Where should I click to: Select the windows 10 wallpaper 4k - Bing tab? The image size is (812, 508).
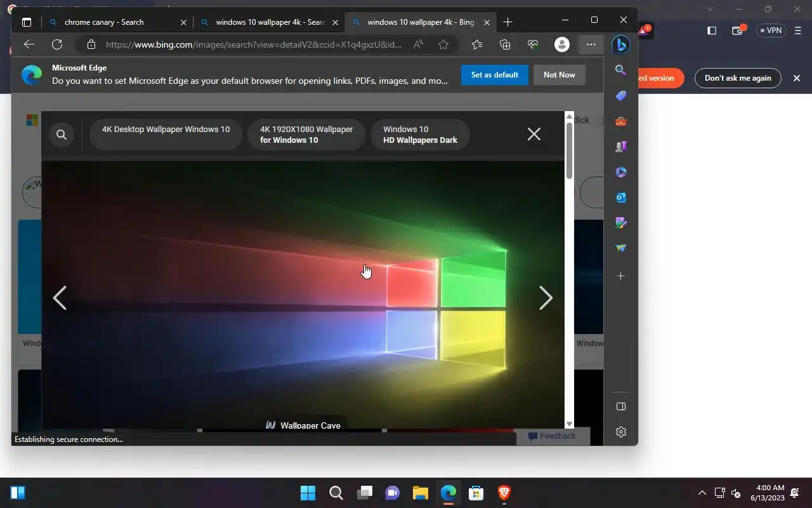pos(420,22)
